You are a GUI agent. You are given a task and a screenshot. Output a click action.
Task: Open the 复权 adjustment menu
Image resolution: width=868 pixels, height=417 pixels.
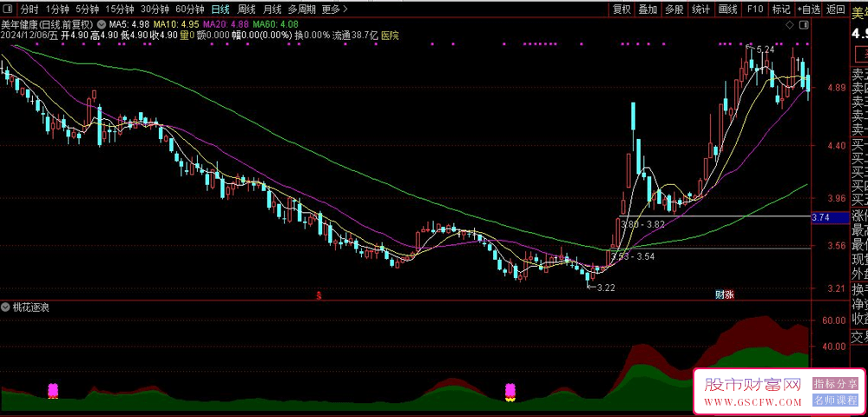(621, 9)
